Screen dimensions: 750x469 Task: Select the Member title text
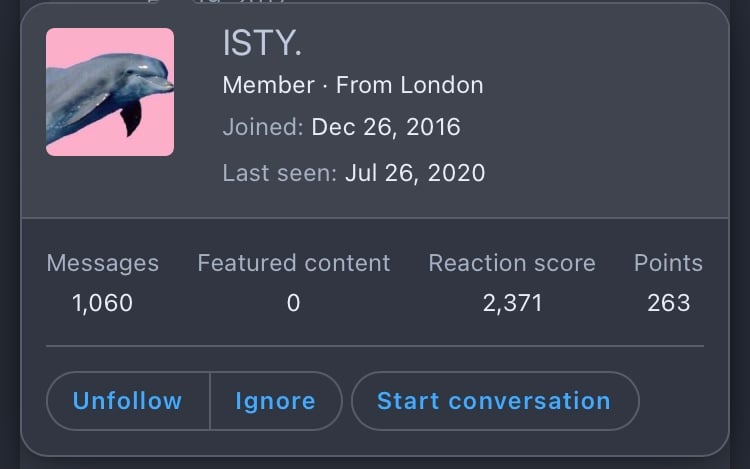point(268,85)
